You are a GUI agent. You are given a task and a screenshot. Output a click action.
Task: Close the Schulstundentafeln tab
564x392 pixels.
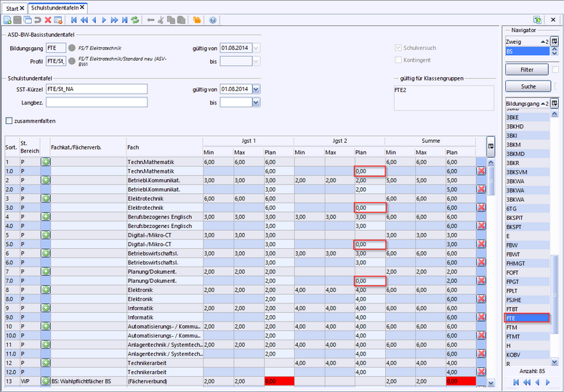click(82, 7)
